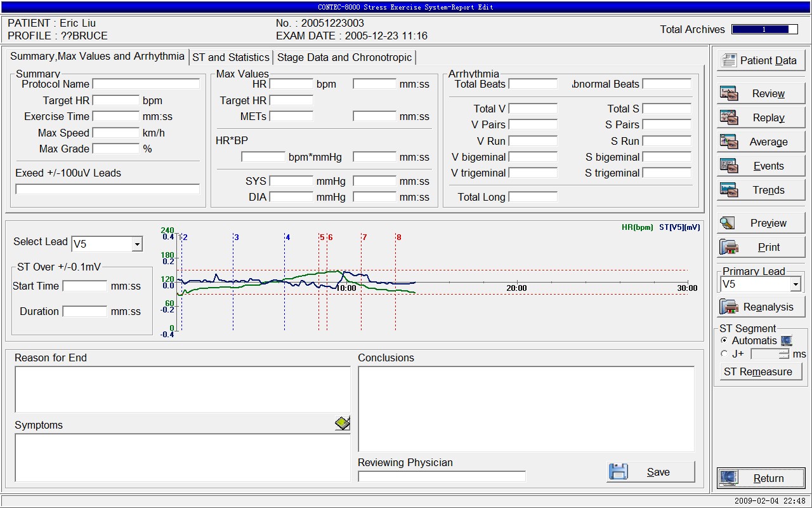Click the Reviewing Physician text field
812x508 pixels.
(x=442, y=476)
